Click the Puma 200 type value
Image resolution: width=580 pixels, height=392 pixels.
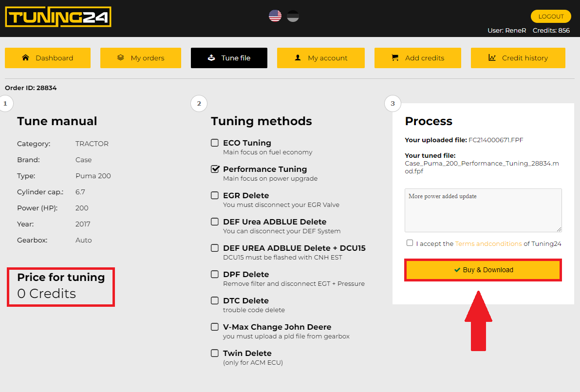pyautogui.click(x=93, y=176)
